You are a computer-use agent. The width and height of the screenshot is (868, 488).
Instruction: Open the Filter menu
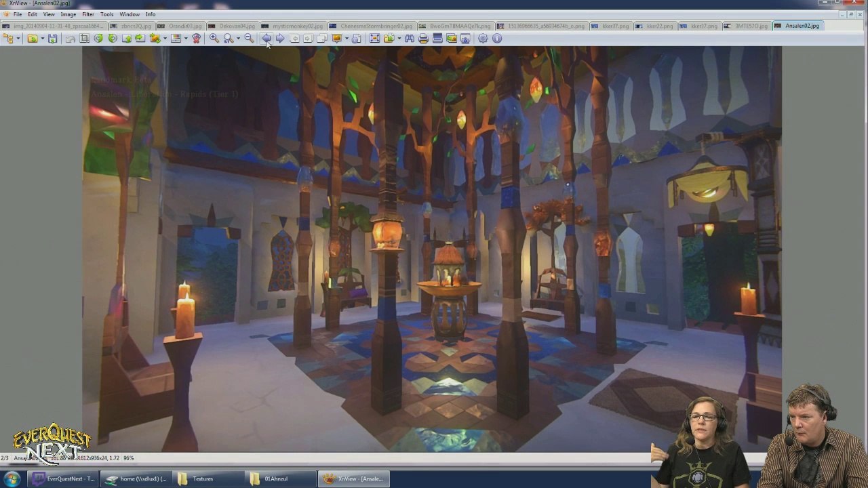(88, 14)
